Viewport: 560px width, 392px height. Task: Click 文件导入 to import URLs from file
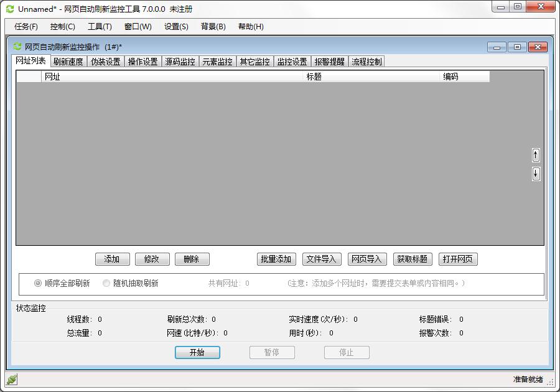coord(322,259)
